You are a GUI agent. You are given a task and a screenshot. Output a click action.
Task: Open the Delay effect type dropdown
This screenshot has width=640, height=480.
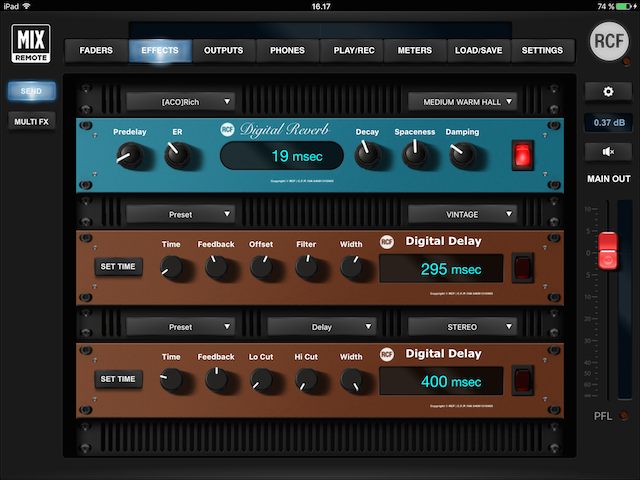pyautogui.click(x=322, y=327)
